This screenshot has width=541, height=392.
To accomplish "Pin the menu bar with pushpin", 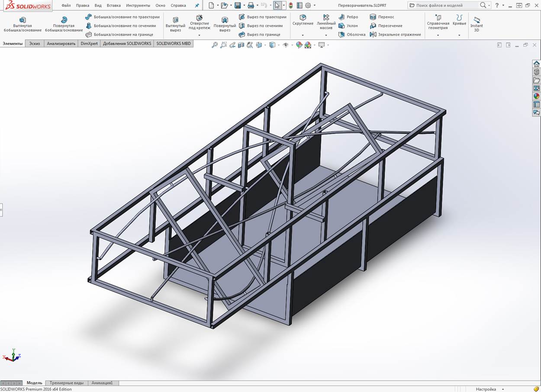I will tap(197, 6).
